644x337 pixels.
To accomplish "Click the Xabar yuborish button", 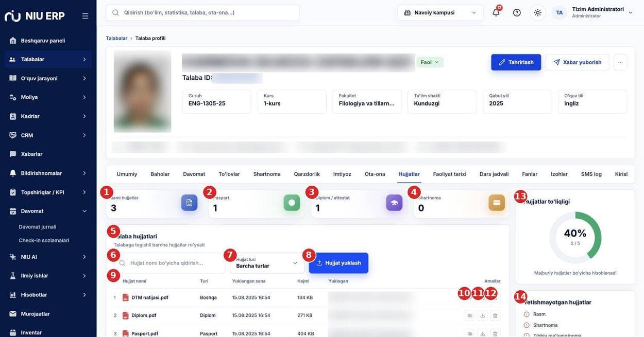I will pos(578,62).
